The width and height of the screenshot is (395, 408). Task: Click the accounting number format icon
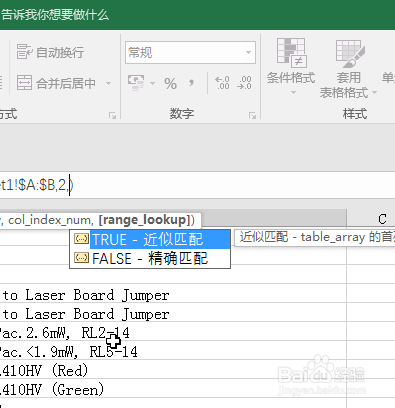136,83
